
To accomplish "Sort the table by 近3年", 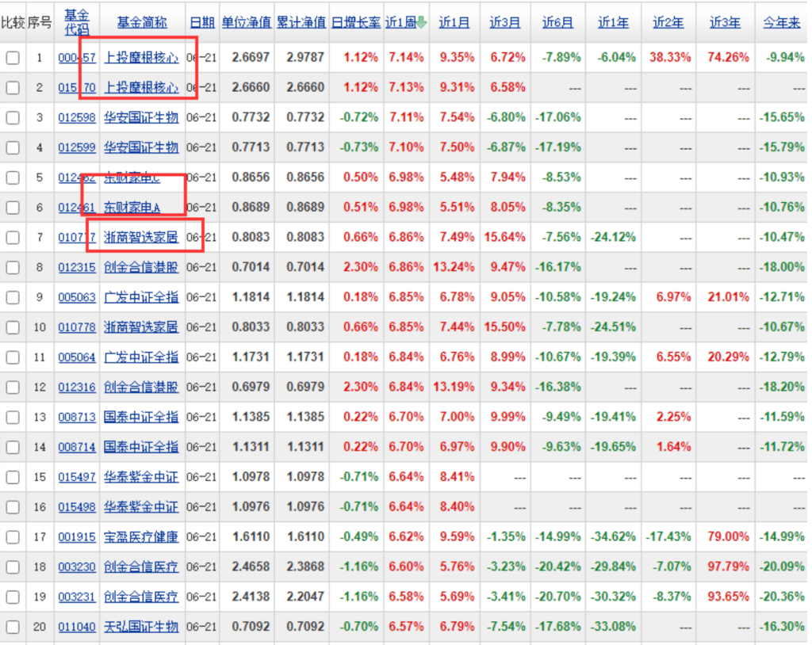I will (x=725, y=23).
